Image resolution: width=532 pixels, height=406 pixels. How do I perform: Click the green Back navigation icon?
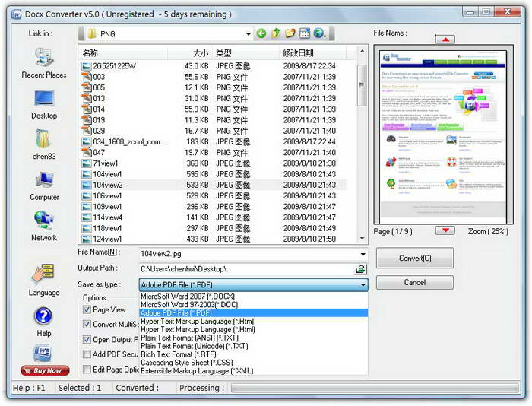click(261, 33)
